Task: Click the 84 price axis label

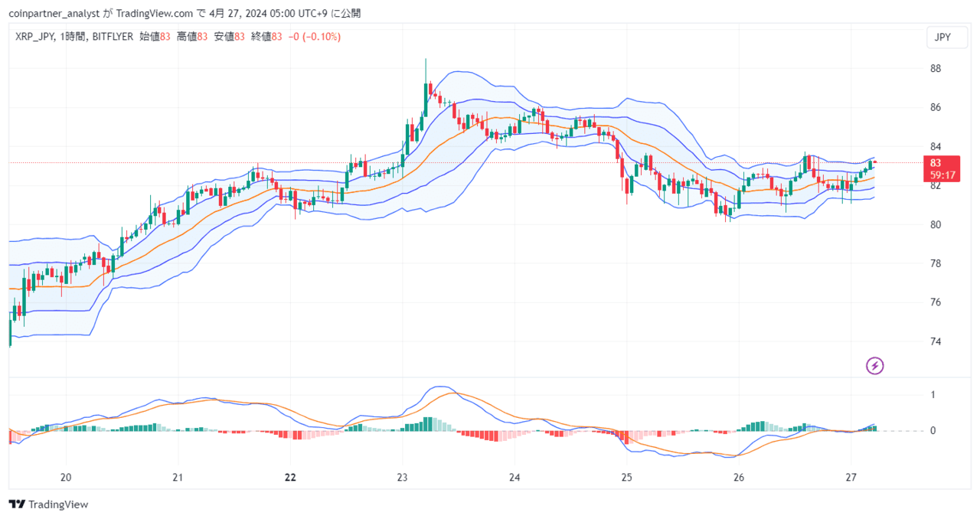Action: (936, 147)
